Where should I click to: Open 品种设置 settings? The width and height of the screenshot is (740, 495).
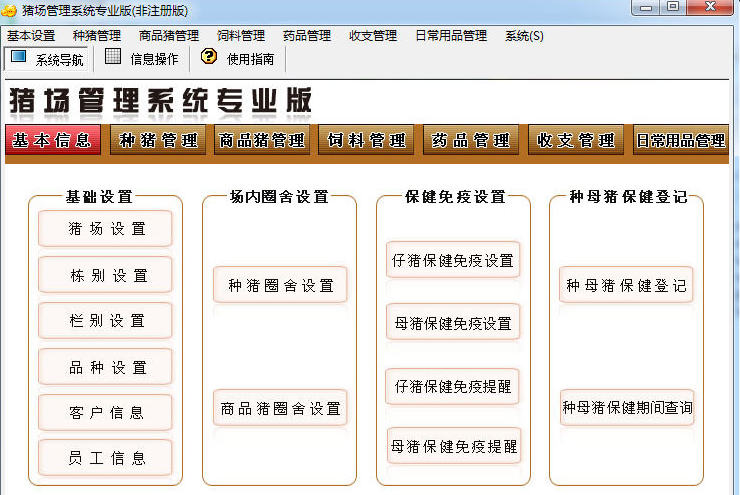[x=106, y=367]
